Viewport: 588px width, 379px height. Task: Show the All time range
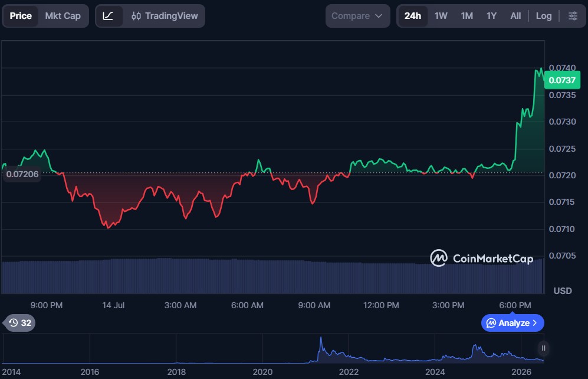click(515, 16)
